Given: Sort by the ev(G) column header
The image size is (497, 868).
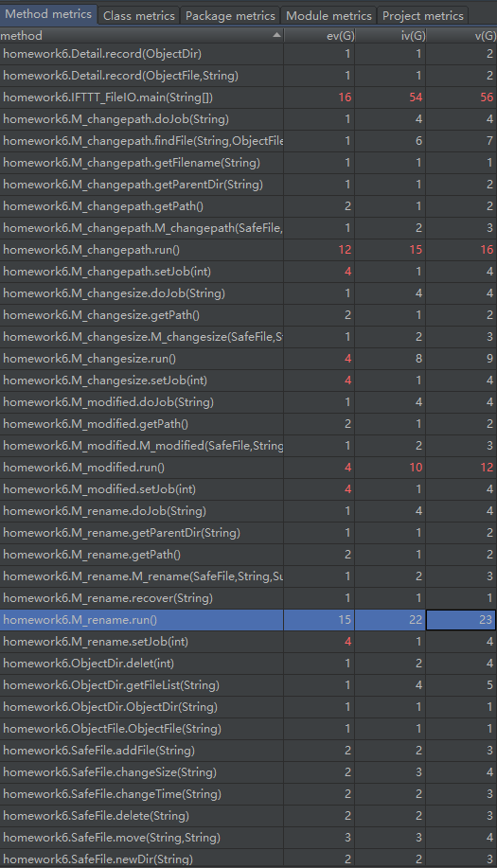Looking at the screenshot, I should [x=319, y=35].
